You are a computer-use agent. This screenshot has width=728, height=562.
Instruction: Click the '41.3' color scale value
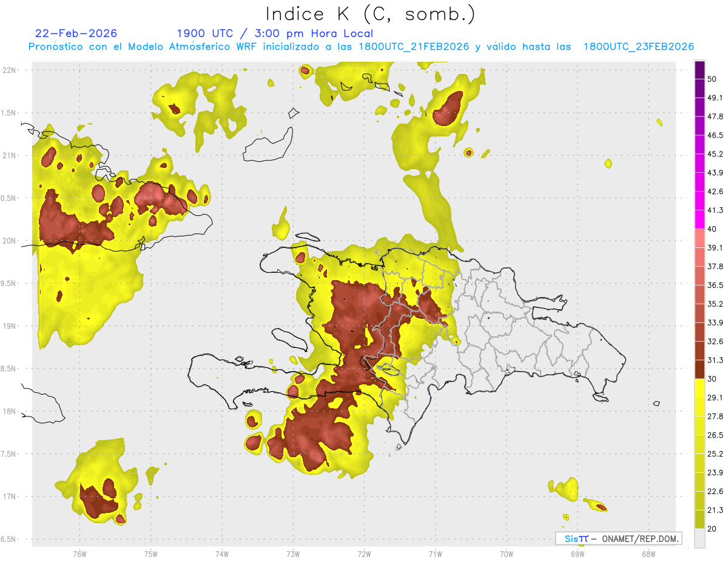[x=715, y=210]
